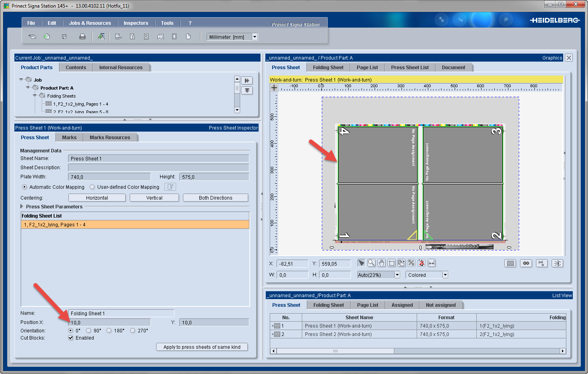Create new job with the starred page icon

(47, 36)
